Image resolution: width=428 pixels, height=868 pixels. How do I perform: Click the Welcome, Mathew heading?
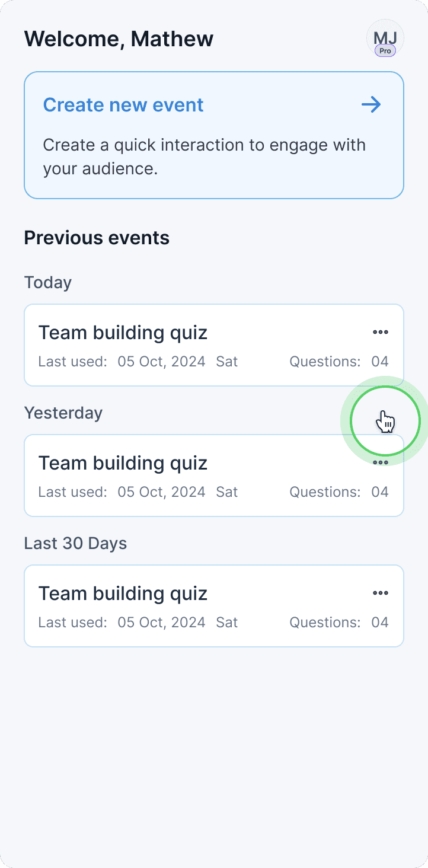pos(119,39)
